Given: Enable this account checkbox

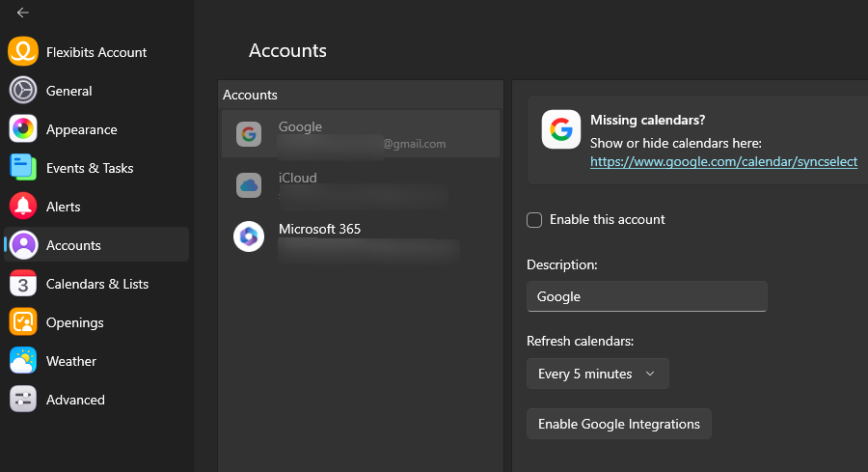Looking at the screenshot, I should [534, 220].
